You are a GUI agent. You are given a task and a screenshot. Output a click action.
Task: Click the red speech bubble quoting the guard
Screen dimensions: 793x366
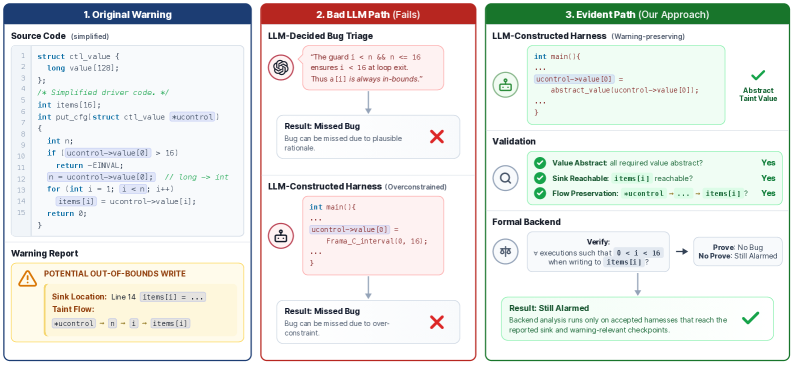(x=372, y=68)
